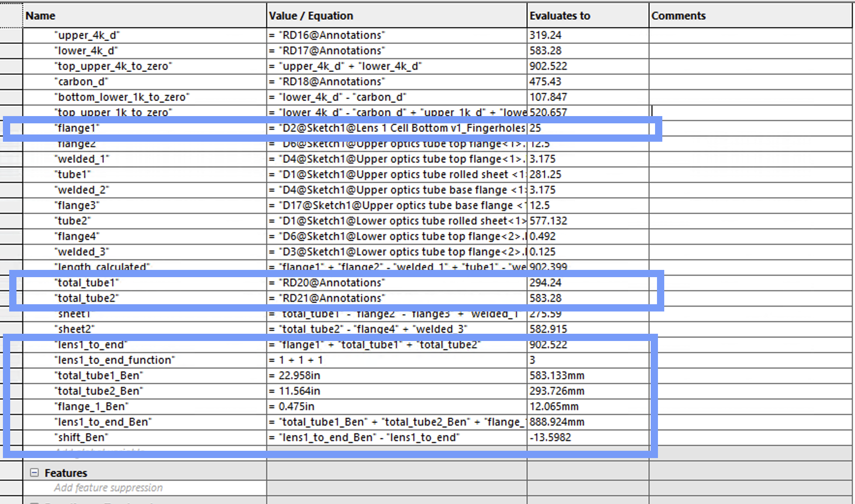Click the evaluated value 475.43
The image size is (855, 504).
tap(545, 82)
